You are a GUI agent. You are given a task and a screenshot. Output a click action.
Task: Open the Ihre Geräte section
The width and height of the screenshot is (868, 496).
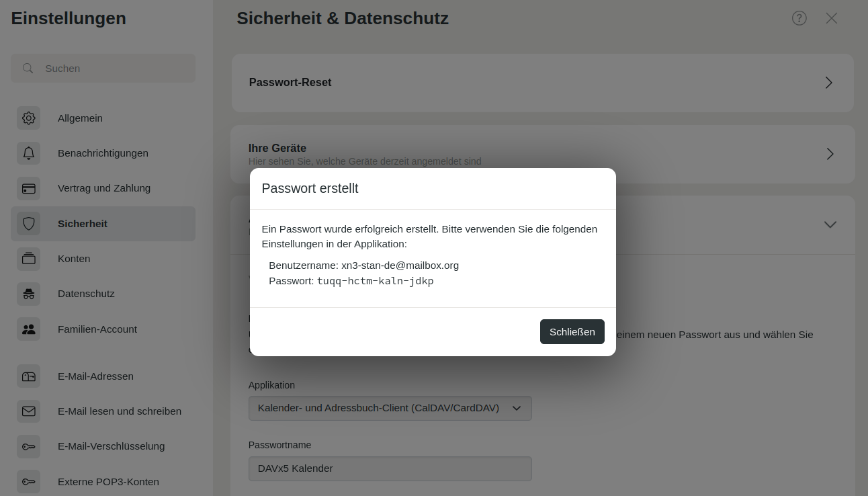pos(830,154)
